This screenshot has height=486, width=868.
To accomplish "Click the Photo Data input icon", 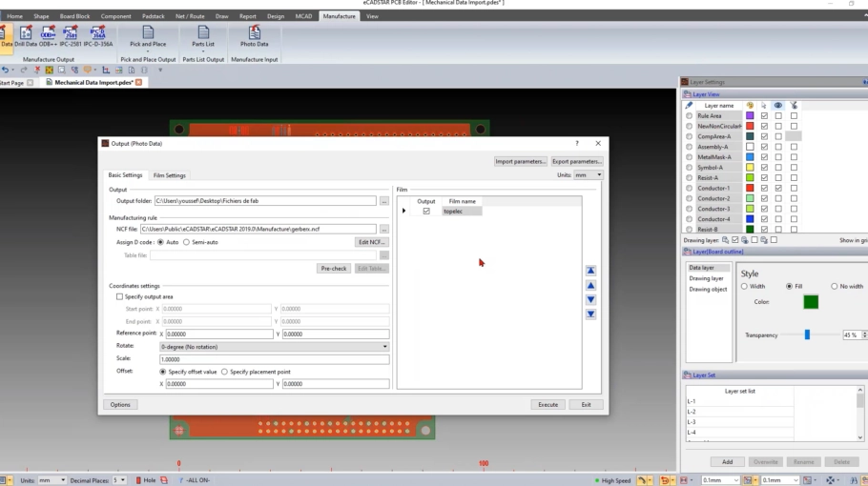I will pos(254,36).
